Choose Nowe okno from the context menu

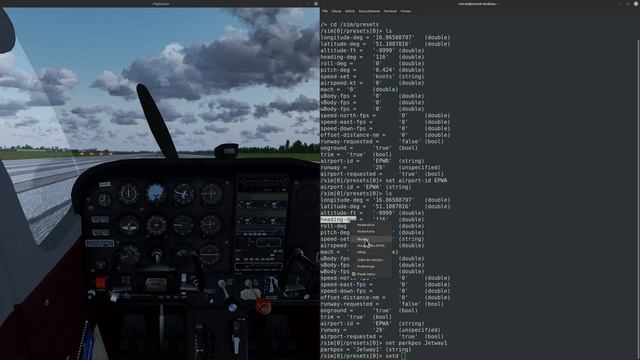click(371, 225)
